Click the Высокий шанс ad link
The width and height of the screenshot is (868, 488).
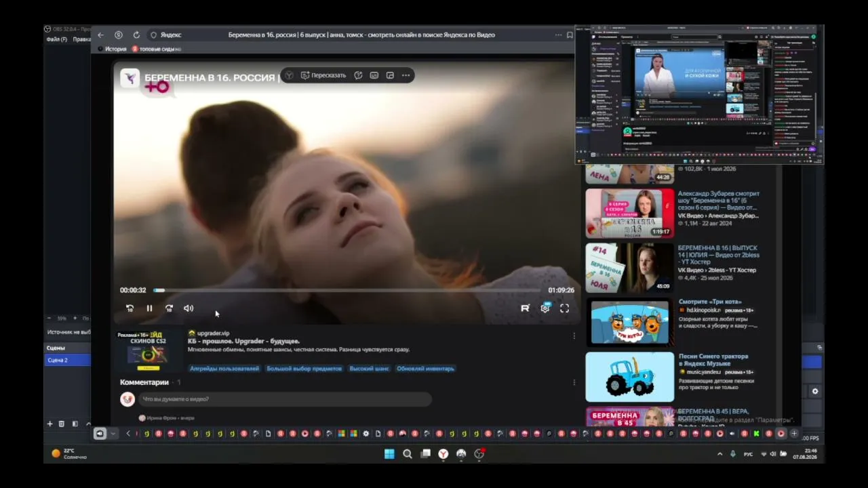click(369, 369)
